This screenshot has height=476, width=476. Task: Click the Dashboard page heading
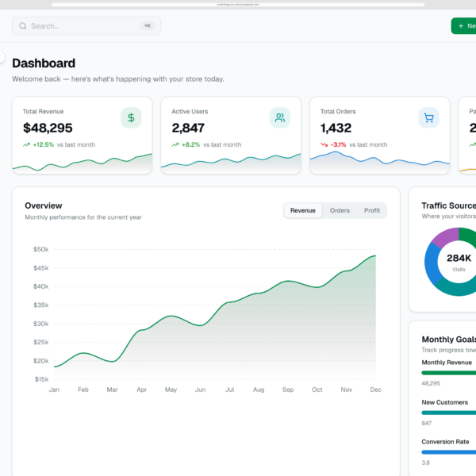pyautogui.click(x=44, y=63)
